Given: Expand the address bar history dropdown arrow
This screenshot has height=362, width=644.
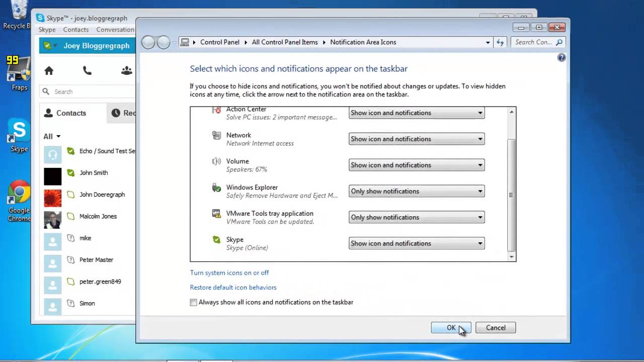Looking at the screenshot, I should 488,42.
